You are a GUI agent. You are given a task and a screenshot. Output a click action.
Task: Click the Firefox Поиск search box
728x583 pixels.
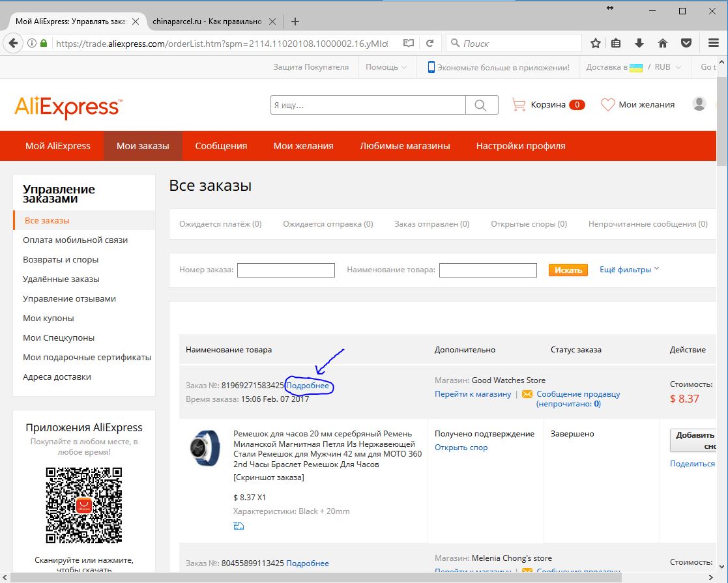[x=514, y=43]
